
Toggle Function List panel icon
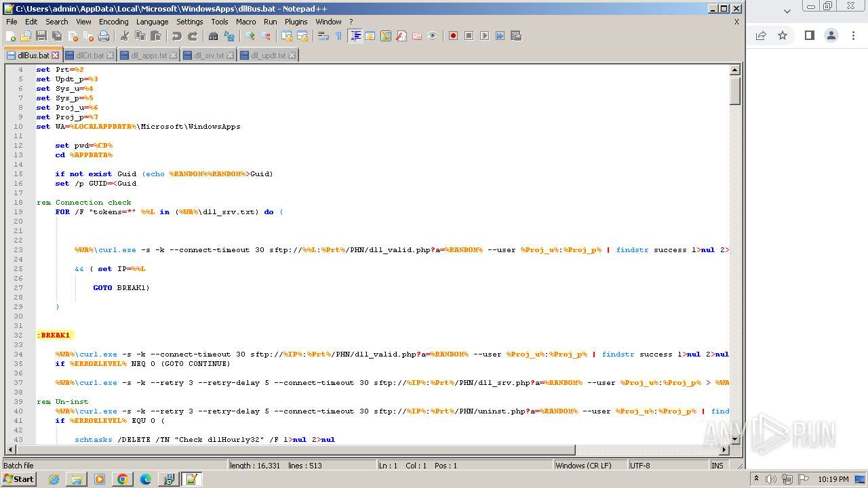[x=401, y=36]
